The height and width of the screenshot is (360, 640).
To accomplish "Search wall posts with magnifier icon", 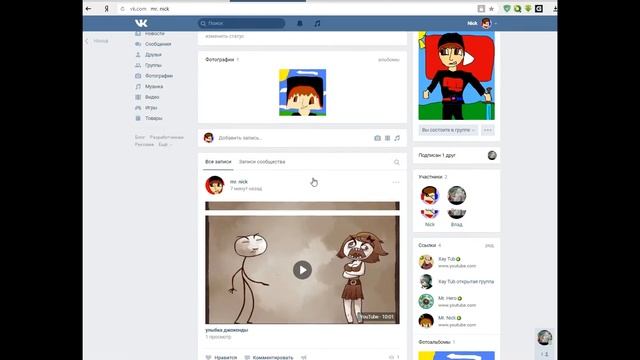I will pos(396,162).
